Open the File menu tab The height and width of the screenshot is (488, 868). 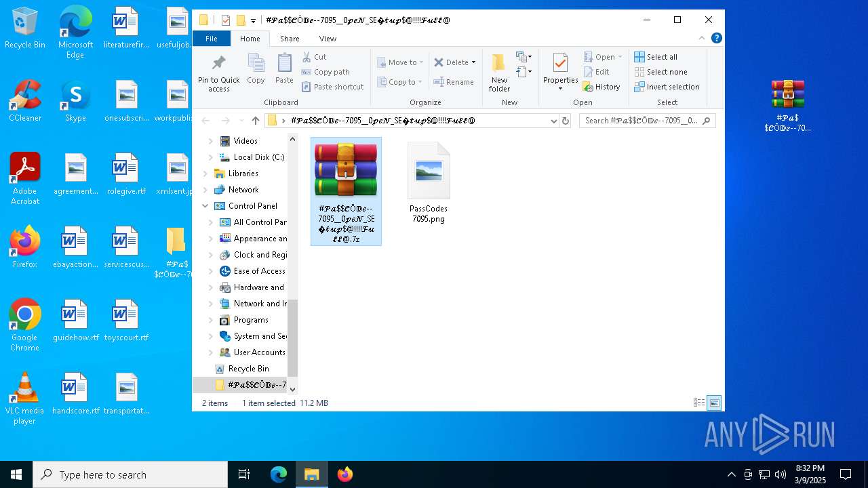point(212,39)
